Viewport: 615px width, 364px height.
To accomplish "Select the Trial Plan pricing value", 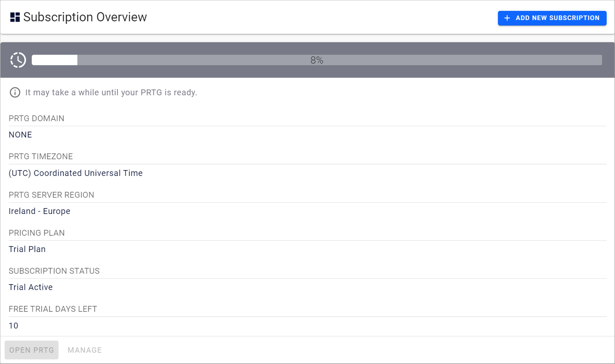I will point(27,249).
